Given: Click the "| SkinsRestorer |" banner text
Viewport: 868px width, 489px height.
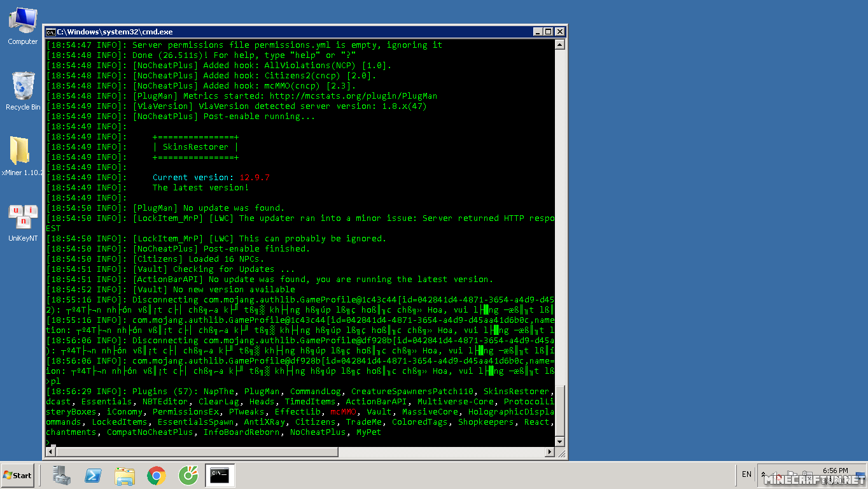Looking at the screenshot, I should tap(196, 147).
